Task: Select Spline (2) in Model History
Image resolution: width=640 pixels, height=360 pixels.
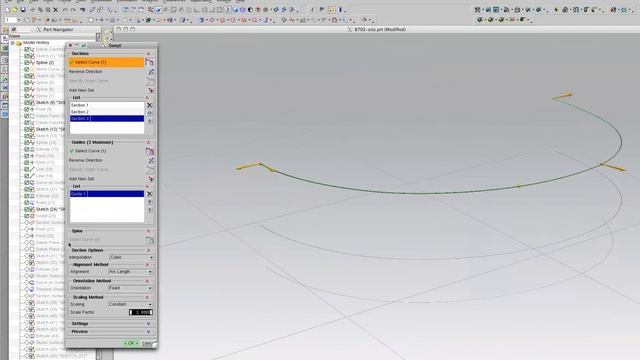Action: click(x=45, y=62)
